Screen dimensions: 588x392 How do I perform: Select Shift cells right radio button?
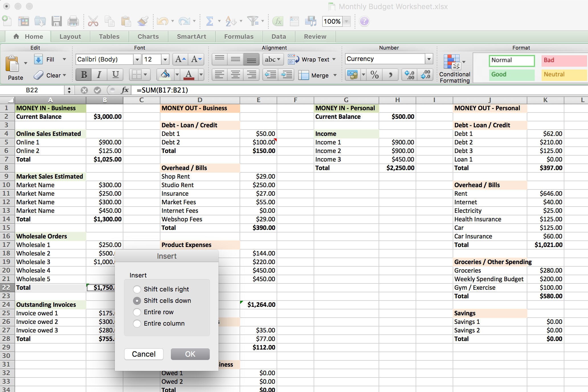tap(137, 289)
